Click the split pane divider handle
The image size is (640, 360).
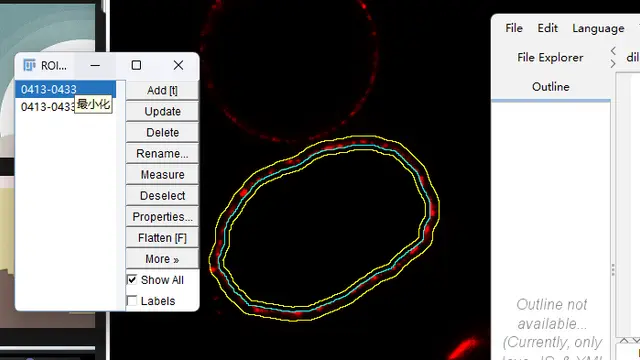pos(613,270)
